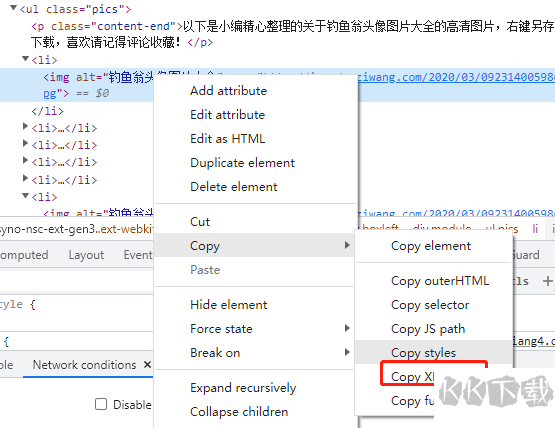
Task: Choose Delete element menu entry
Action: (x=234, y=187)
